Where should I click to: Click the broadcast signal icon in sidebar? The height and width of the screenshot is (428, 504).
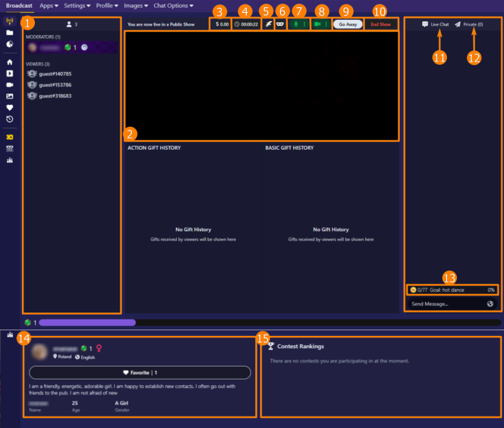click(9, 21)
